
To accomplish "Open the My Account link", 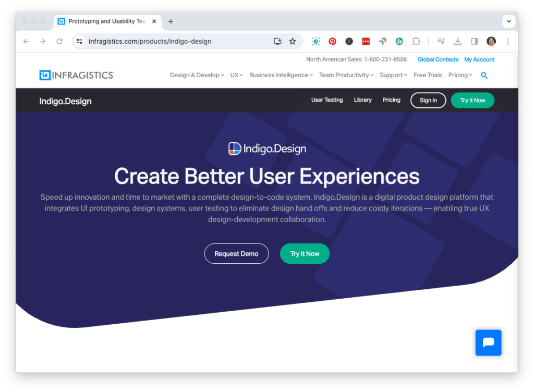I will (x=479, y=59).
